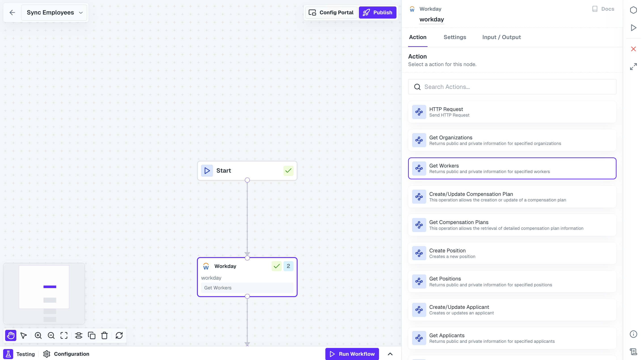This screenshot has width=644, height=360.
Task: Open the Config Portal
Action: pos(331,12)
